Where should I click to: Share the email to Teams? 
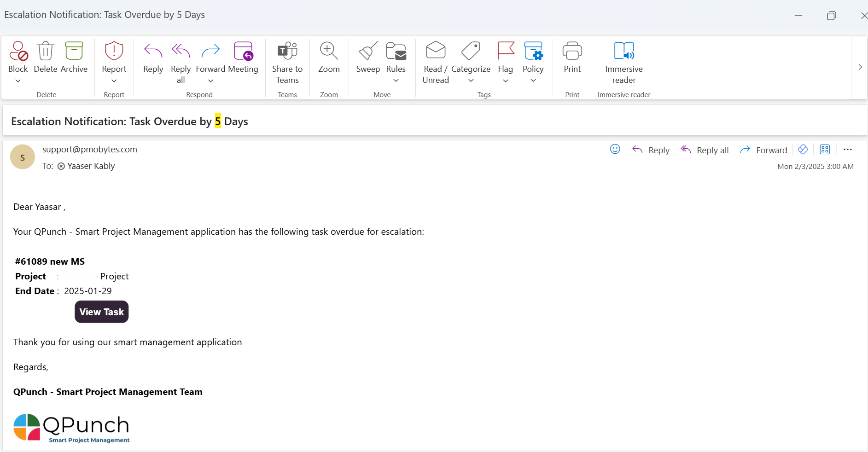point(287,51)
